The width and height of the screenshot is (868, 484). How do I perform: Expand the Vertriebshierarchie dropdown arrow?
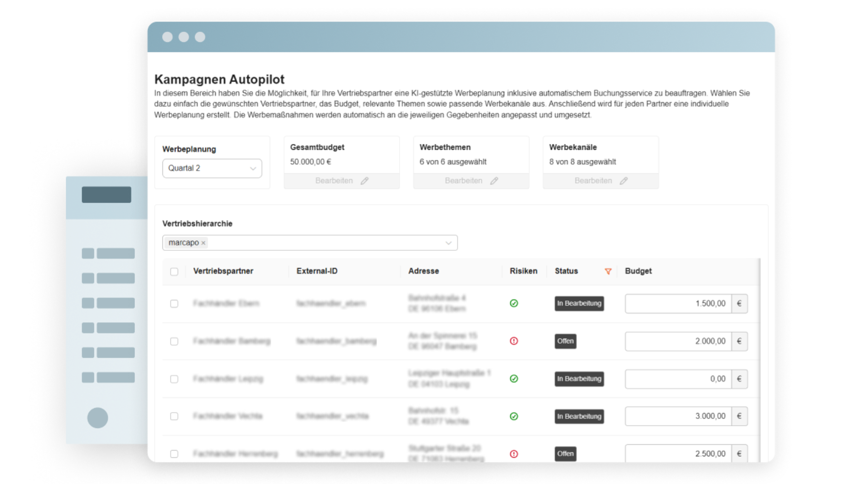point(449,243)
